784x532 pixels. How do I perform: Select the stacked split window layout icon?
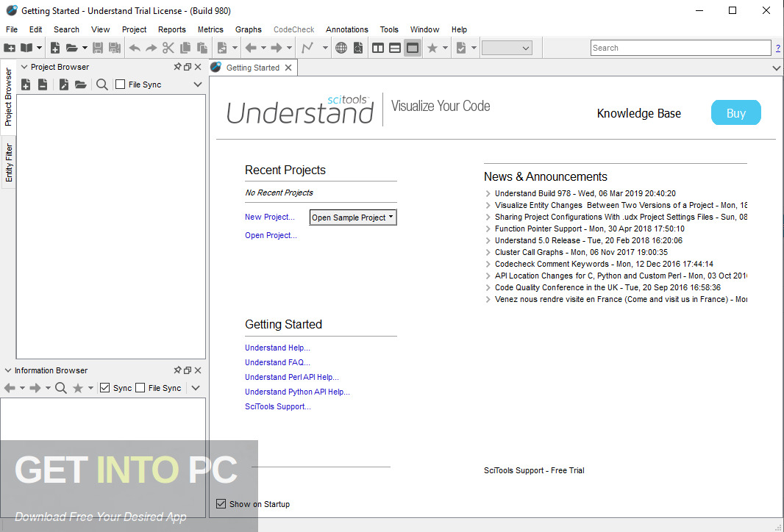395,48
